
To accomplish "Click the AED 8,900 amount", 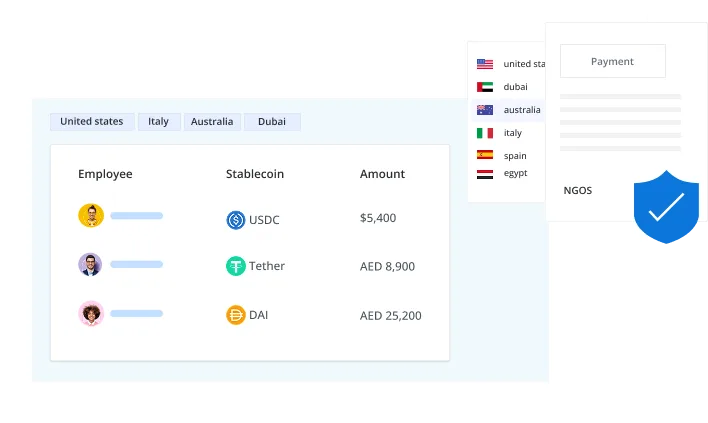I will click(387, 266).
